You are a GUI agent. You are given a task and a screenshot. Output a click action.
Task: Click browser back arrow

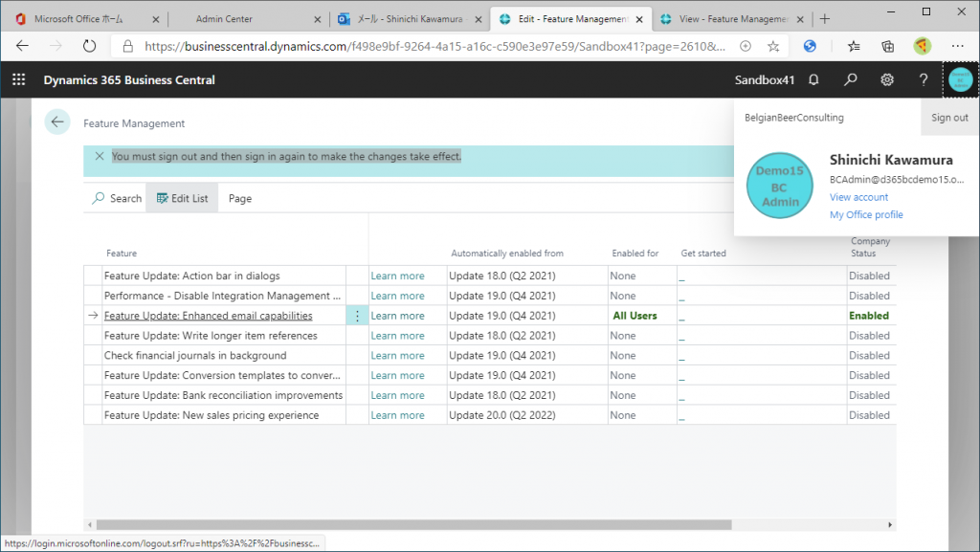pos(23,46)
